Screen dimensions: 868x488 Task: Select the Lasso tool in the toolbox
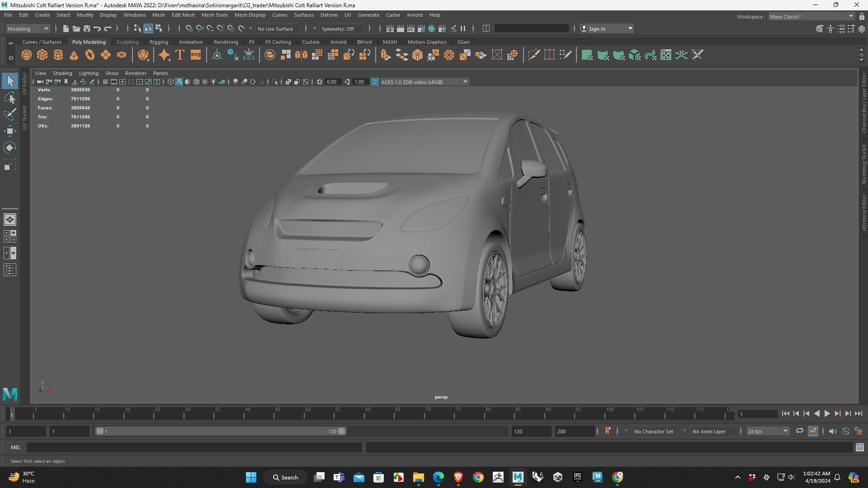tap(10, 98)
